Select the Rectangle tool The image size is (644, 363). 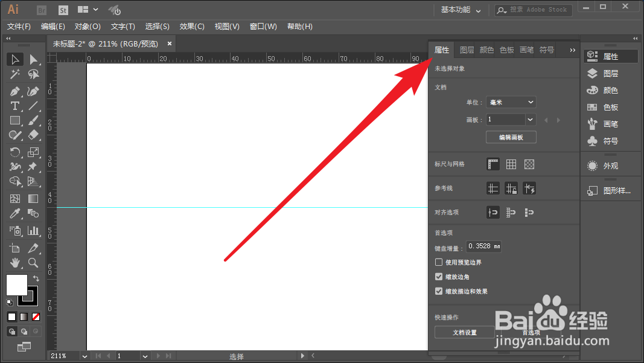[14, 120]
